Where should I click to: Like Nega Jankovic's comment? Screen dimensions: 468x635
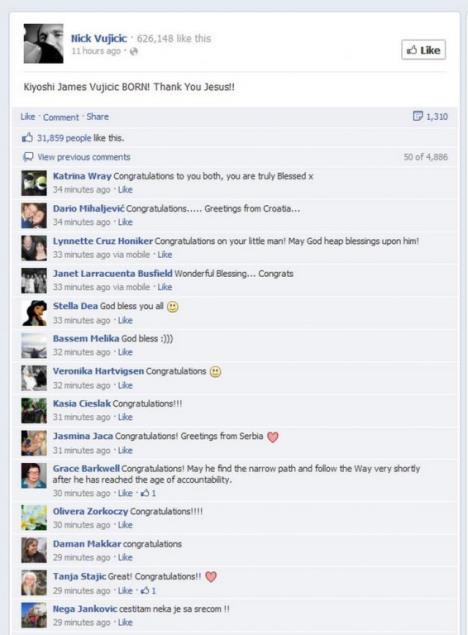pyautogui.click(x=125, y=622)
